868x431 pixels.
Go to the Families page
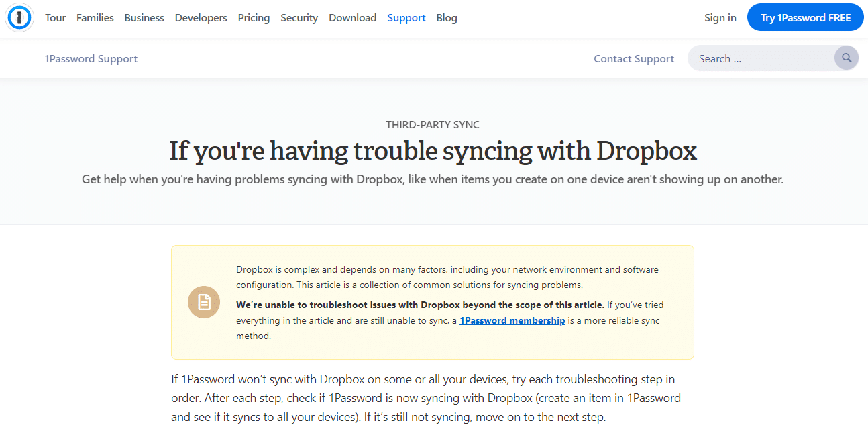95,18
